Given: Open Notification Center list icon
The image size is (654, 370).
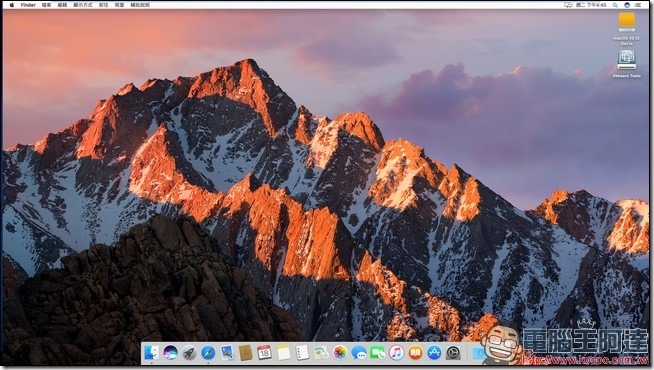Looking at the screenshot, I should (x=638, y=5).
